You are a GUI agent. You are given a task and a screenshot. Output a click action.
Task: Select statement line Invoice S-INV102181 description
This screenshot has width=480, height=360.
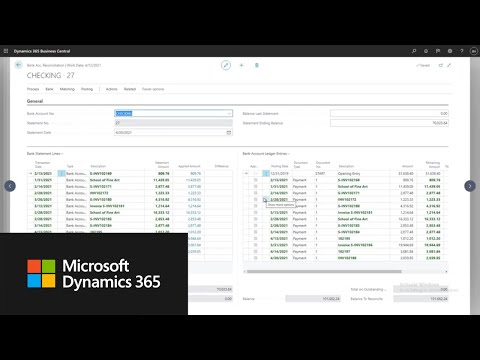pyautogui.click(x=107, y=206)
